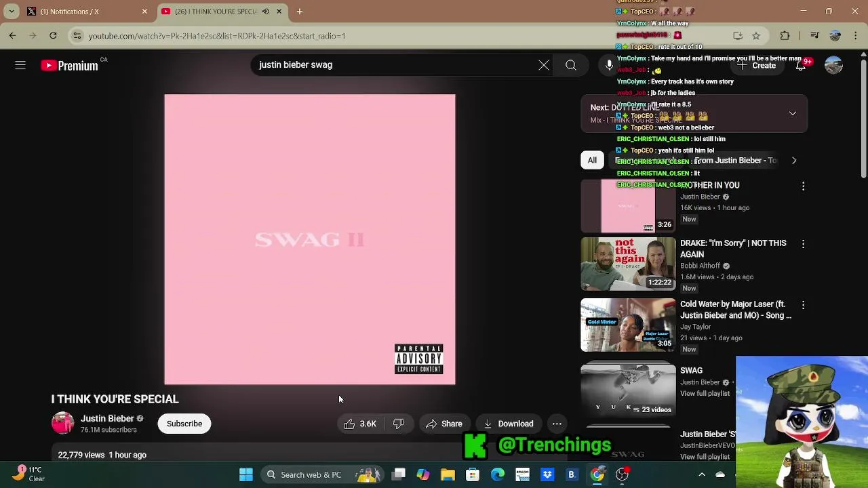
Task: Open the weather widget showing 11°C
Action: pyautogui.click(x=28, y=474)
